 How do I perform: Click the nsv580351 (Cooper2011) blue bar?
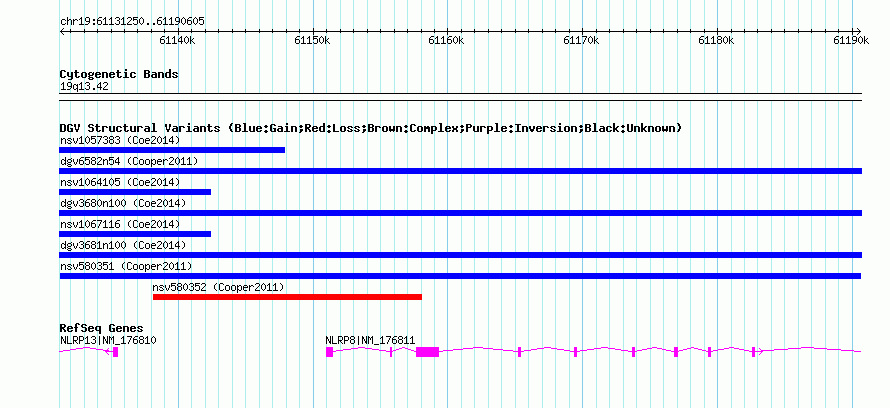click(x=460, y=276)
